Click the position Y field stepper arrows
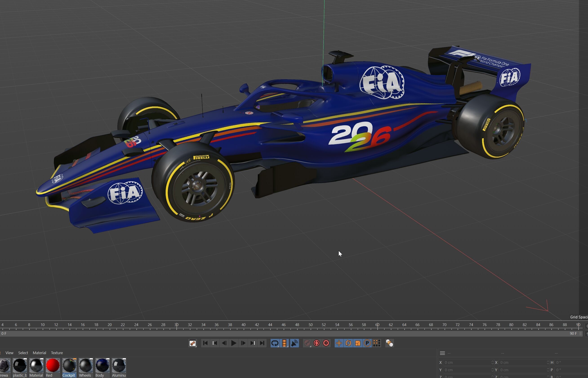 pos(492,370)
